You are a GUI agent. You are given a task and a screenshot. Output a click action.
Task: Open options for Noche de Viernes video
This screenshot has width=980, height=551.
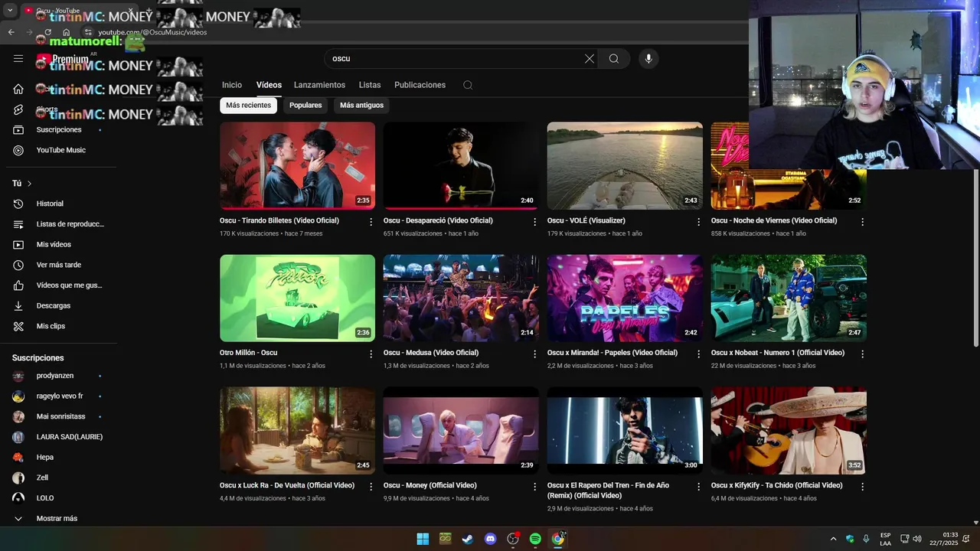click(x=862, y=222)
